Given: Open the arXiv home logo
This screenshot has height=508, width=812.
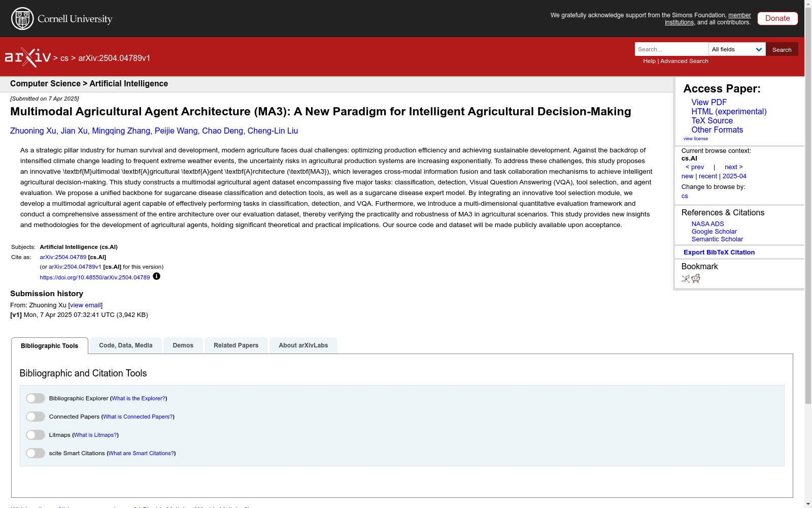Looking at the screenshot, I should pyautogui.click(x=28, y=57).
